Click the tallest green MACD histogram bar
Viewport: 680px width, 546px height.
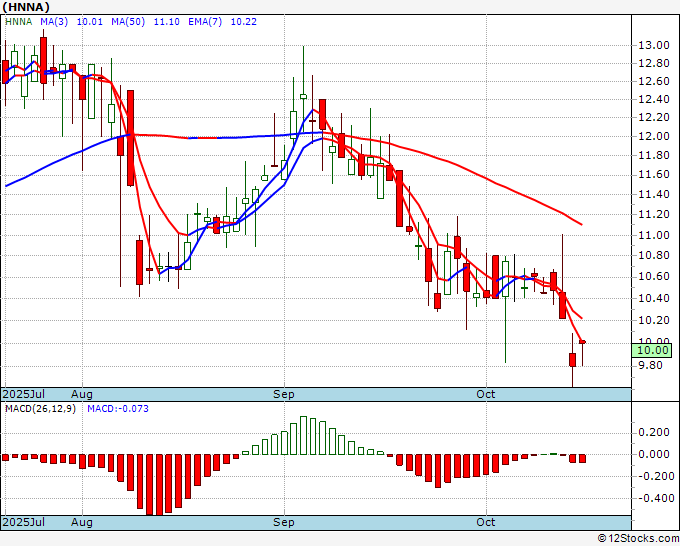304,435
